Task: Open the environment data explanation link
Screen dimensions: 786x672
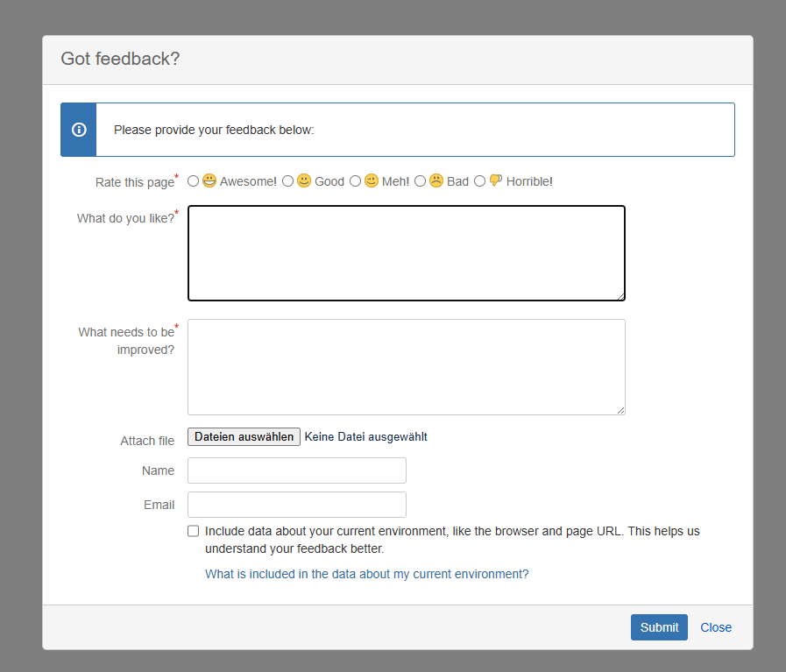Action: (366, 574)
